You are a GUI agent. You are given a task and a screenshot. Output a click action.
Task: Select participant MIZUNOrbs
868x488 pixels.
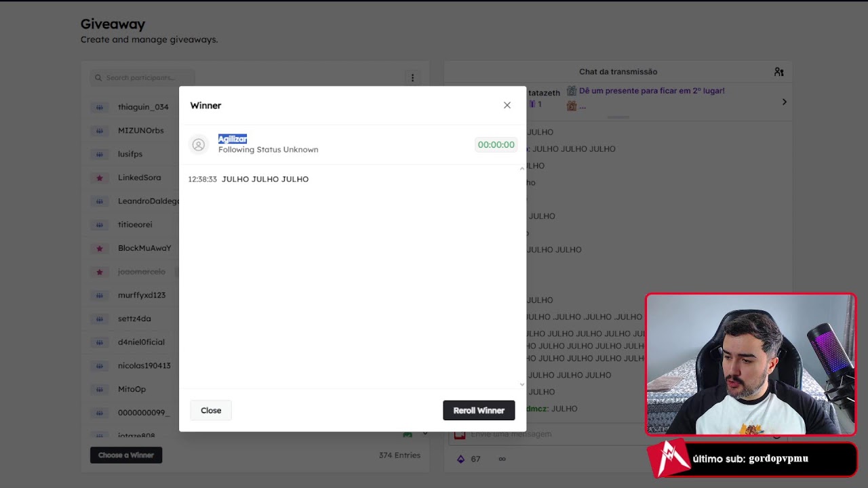(x=141, y=130)
